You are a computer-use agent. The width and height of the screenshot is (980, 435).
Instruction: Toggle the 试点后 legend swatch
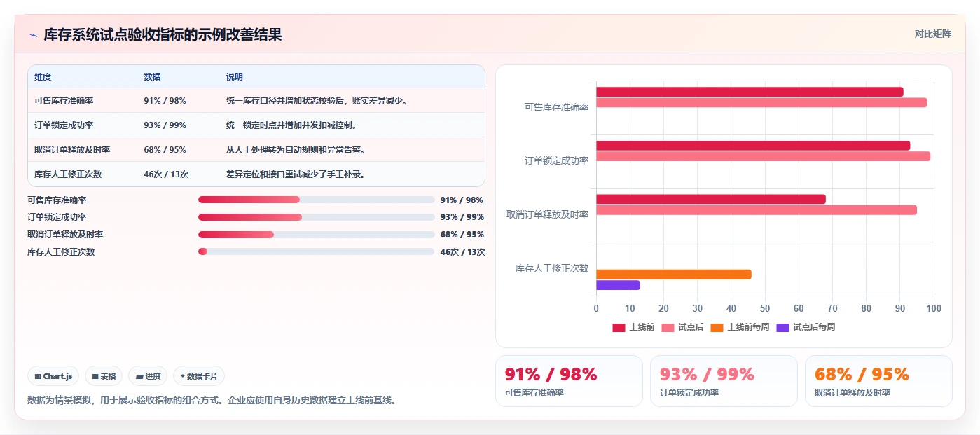668,327
